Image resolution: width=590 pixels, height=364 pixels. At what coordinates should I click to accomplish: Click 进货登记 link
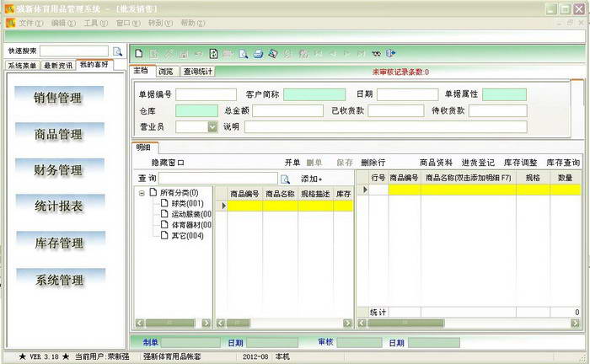click(478, 163)
